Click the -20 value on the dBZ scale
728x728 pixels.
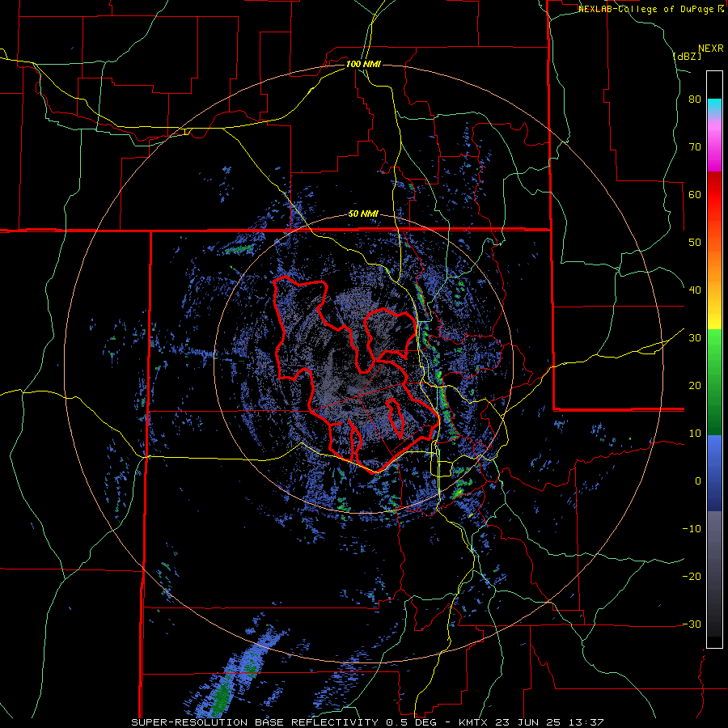pyautogui.click(x=692, y=576)
